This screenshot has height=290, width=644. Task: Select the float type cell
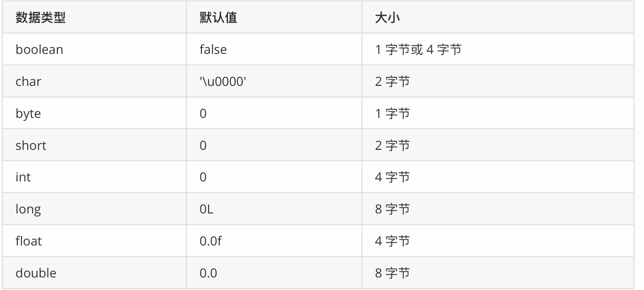29,241
